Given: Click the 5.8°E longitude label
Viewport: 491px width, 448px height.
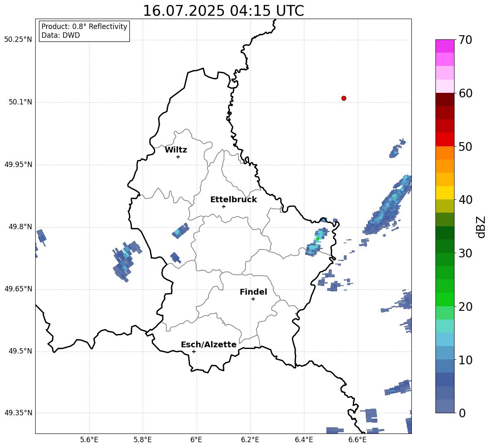Looking at the screenshot, I should [x=143, y=440].
